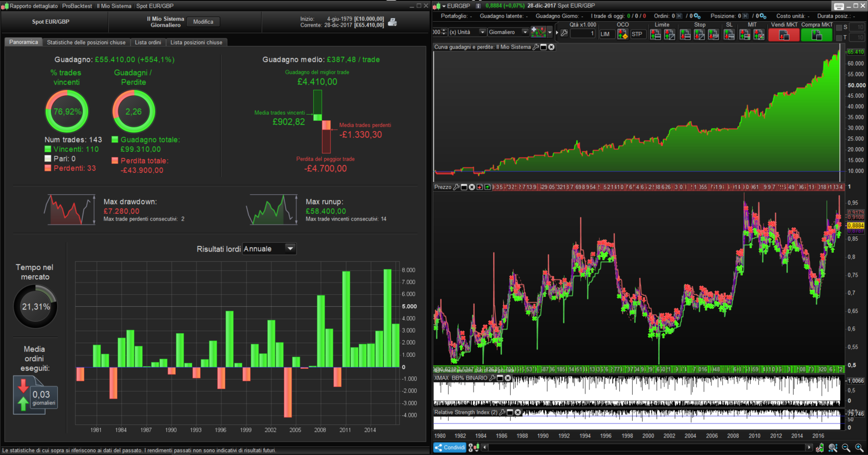Open the instrument info icon beside EURGBP
Image resolution: width=868 pixels, height=455 pixels.
point(478,6)
